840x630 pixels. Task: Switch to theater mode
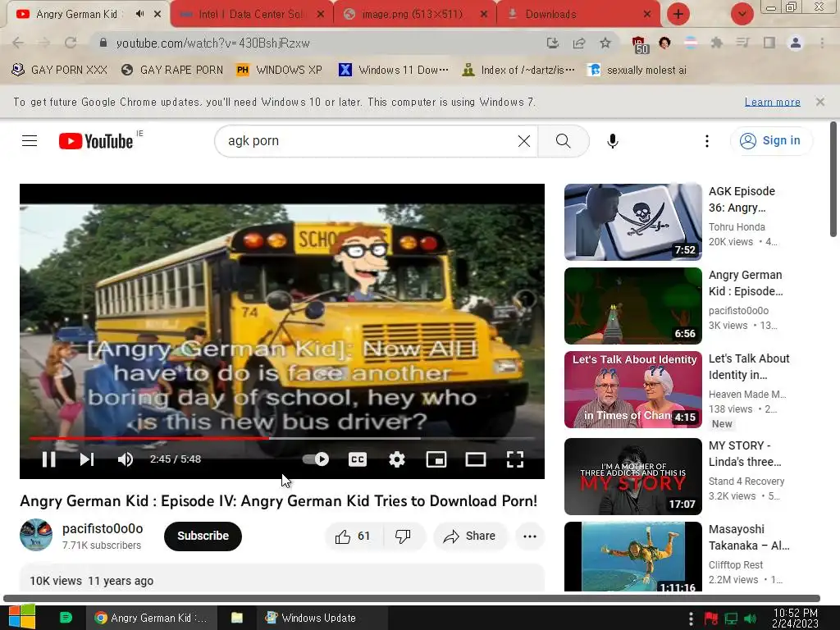tap(475, 459)
